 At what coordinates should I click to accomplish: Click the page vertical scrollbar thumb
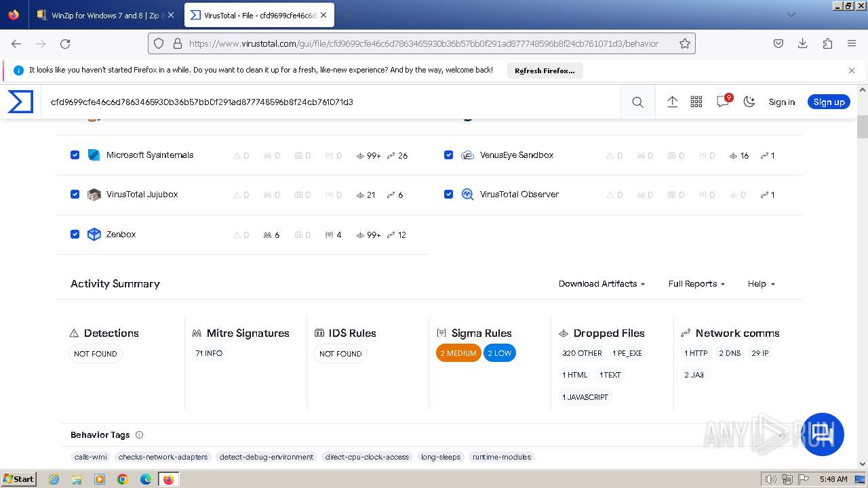(x=863, y=126)
